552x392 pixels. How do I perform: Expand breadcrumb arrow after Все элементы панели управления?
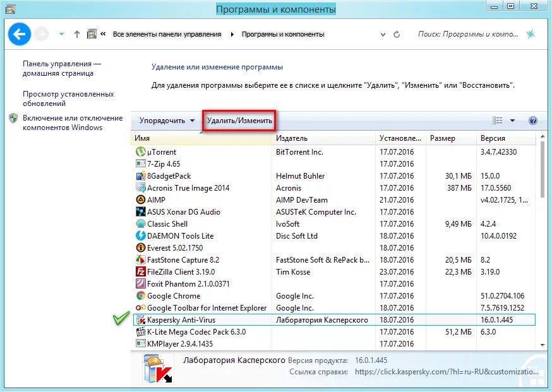(232, 35)
